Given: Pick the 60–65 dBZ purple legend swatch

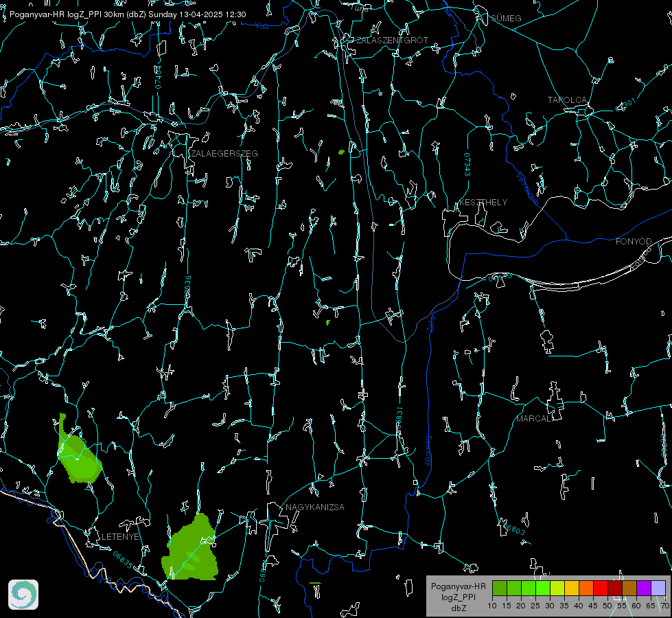Looking at the screenshot, I should (644, 588).
